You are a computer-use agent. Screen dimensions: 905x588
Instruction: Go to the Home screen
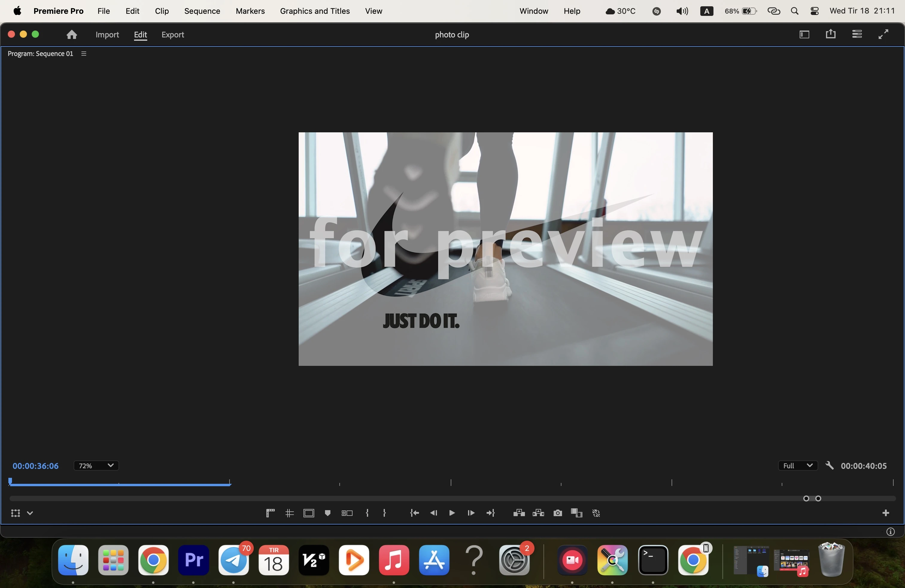72,35
